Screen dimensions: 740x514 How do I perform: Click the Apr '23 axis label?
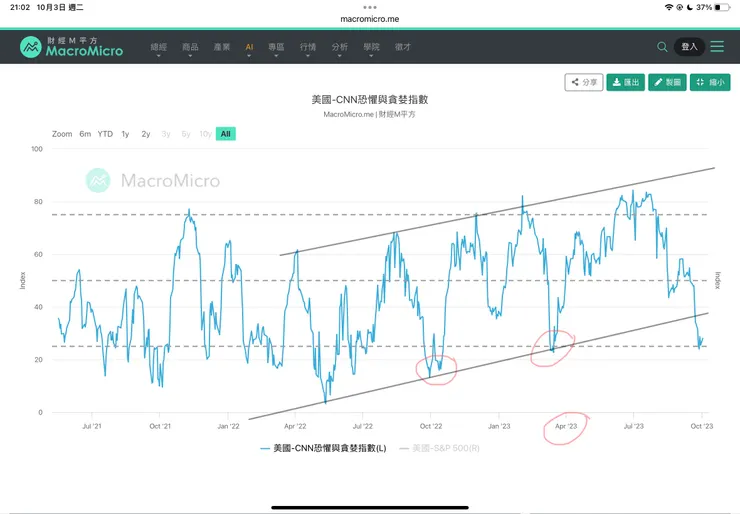566,426
